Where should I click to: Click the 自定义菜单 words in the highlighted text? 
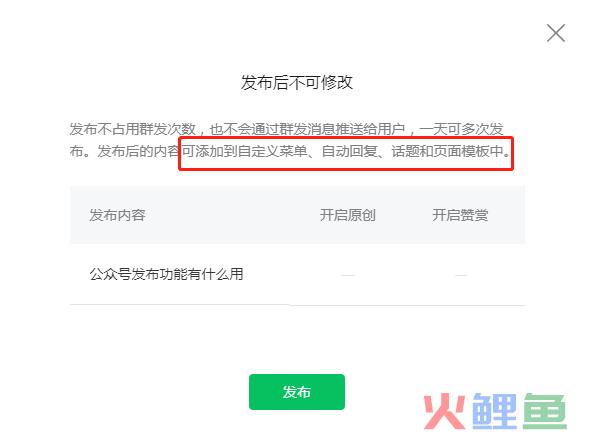point(272,152)
